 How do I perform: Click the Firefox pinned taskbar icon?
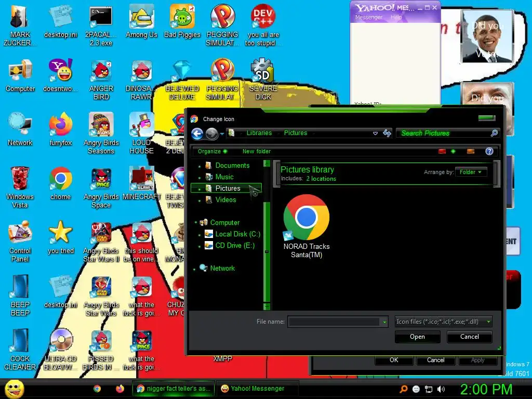(119, 389)
